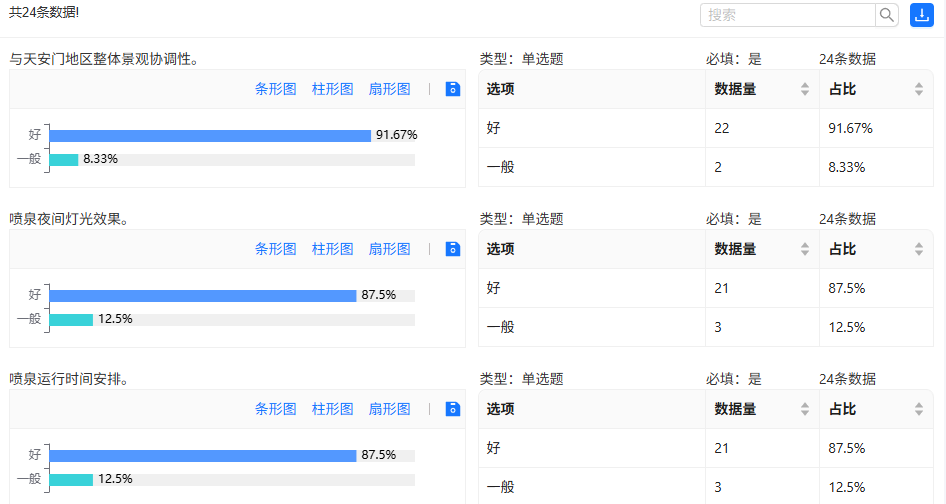Click the 搜索 input field
The height and width of the screenshot is (504, 946).
pos(788,15)
